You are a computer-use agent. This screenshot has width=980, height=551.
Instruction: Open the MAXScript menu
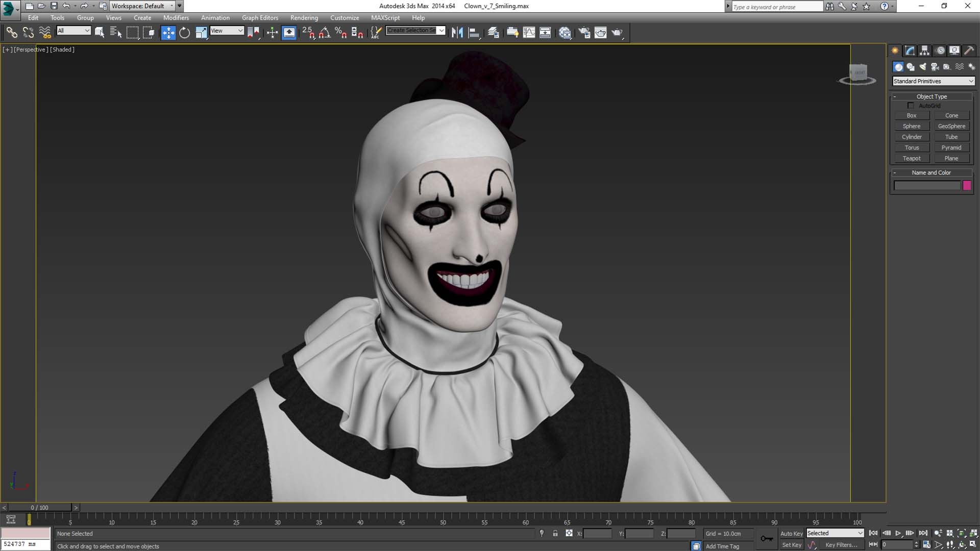[x=385, y=18]
